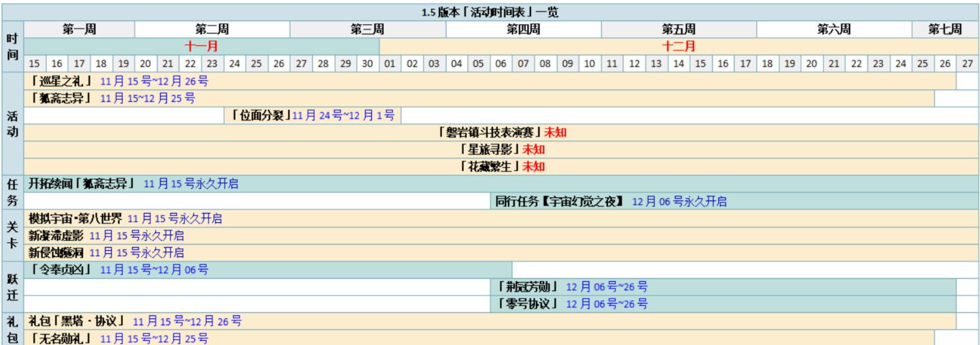Viewport: 980px width, 345px height.
Task: Click the red 十一月 month label
Action: point(201,47)
